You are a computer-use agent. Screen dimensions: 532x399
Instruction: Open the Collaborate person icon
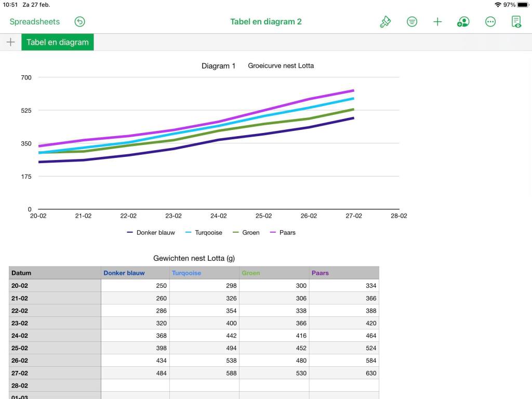click(x=463, y=22)
